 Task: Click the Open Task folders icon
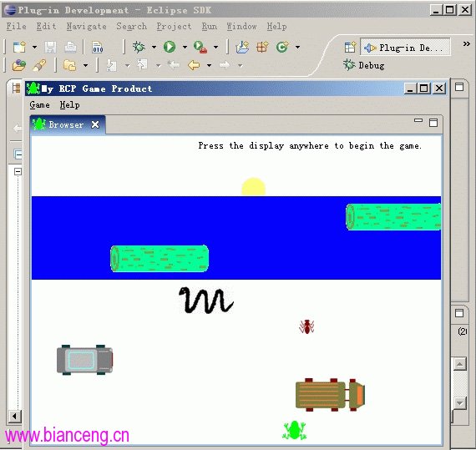69,65
